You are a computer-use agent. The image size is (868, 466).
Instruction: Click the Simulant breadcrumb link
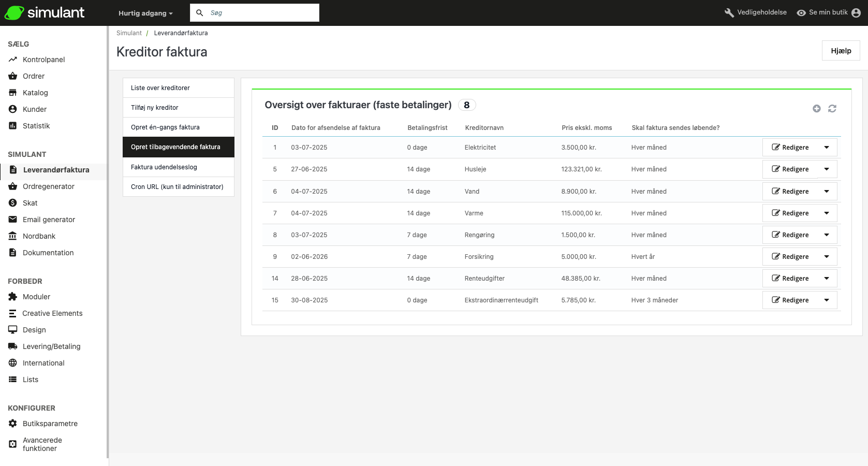[x=129, y=33]
